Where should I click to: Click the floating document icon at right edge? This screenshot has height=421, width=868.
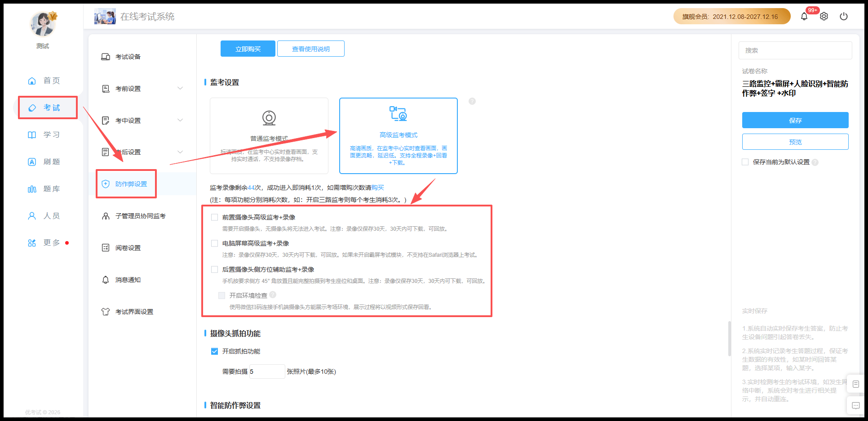coord(856,384)
